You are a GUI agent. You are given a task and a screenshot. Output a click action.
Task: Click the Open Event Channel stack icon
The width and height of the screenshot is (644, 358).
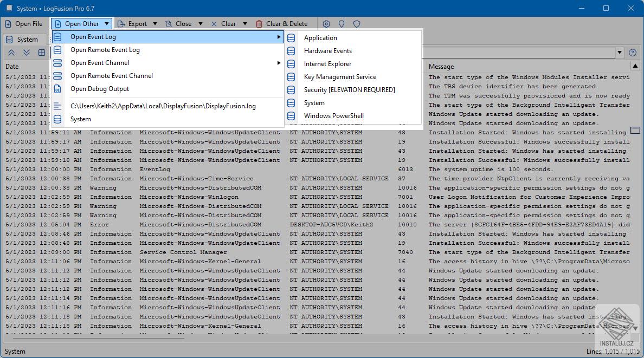click(x=57, y=63)
